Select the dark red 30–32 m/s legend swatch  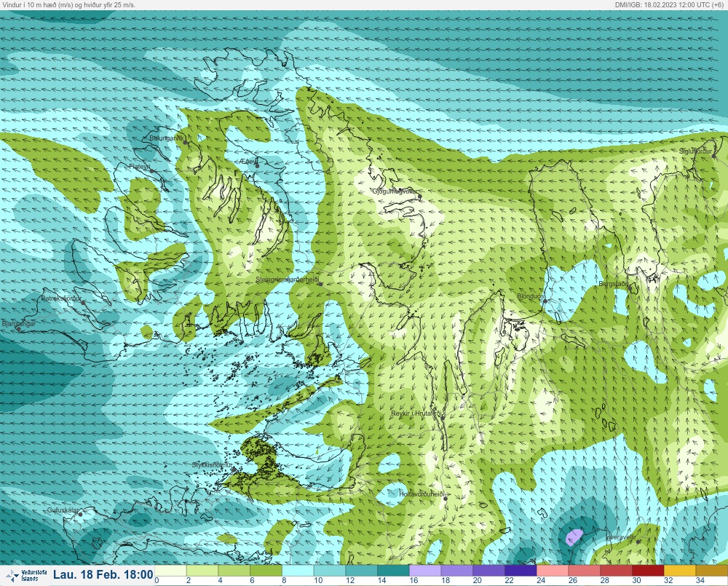coord(648,570)
